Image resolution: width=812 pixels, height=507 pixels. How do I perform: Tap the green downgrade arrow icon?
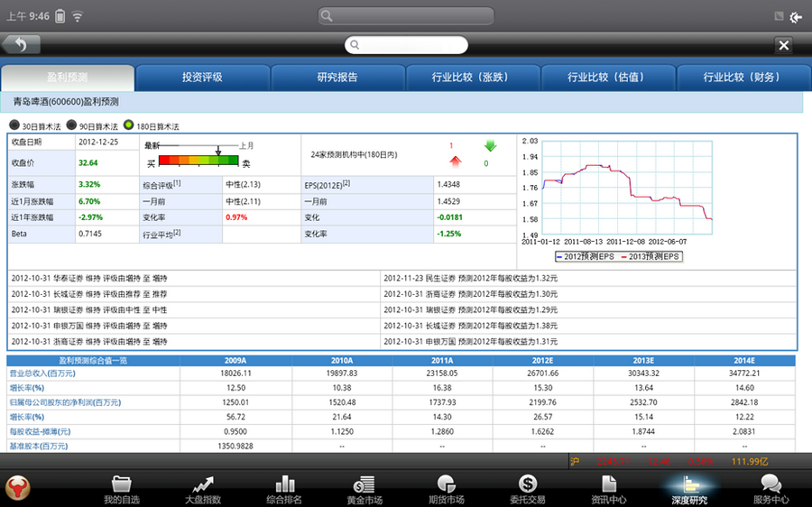click(x=490, y=145)
